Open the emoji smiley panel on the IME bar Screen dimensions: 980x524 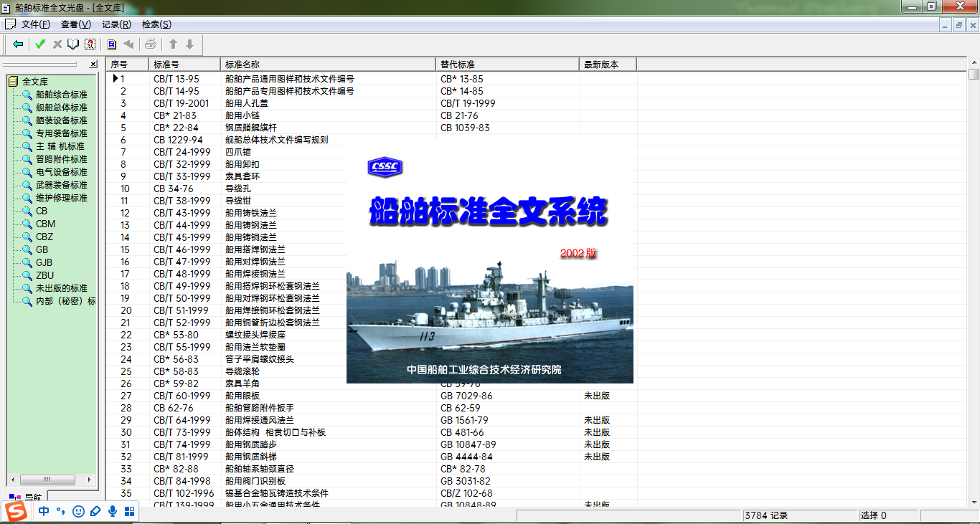pos(78,511)
